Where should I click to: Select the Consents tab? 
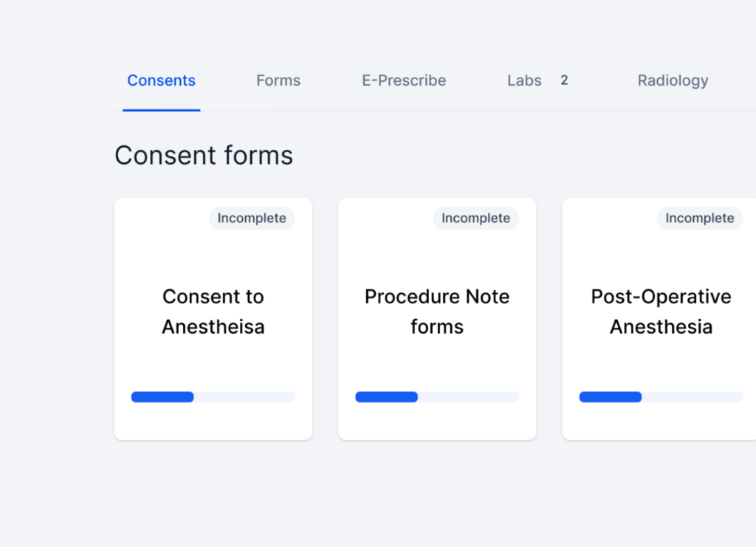coord(161,80)
